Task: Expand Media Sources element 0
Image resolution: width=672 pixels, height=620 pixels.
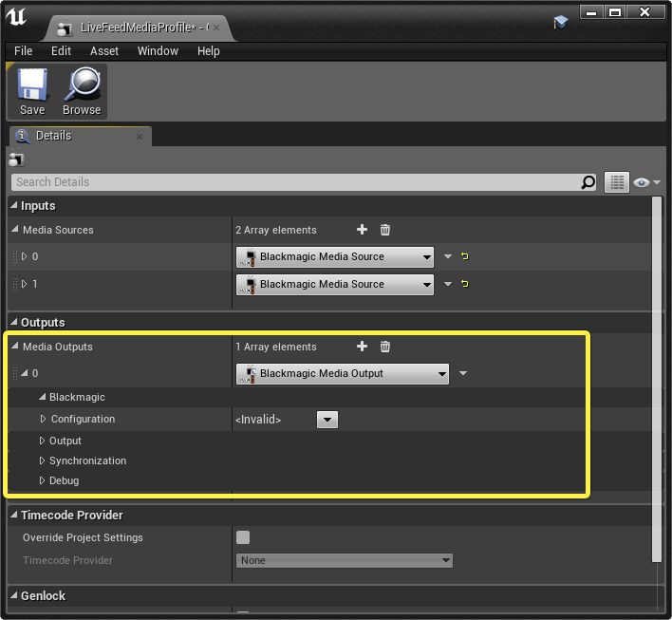Action: [24, 256]
